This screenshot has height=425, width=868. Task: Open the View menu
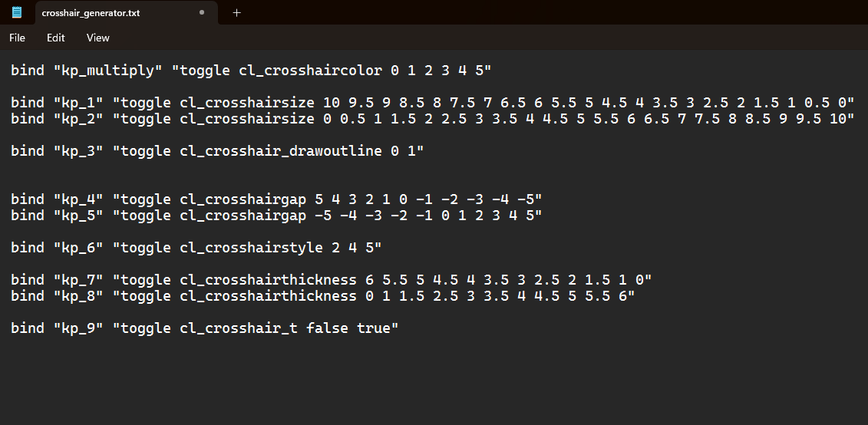pyautogui.click(x=98, y=38)
